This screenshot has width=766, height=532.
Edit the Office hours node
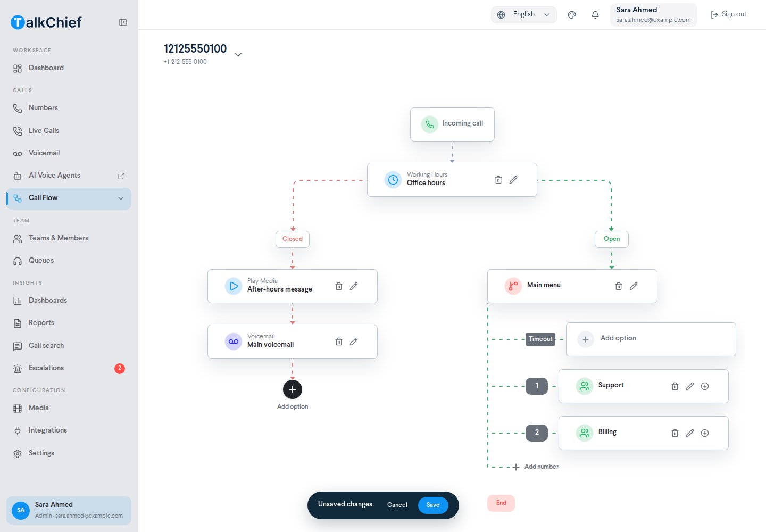[513, 180]
